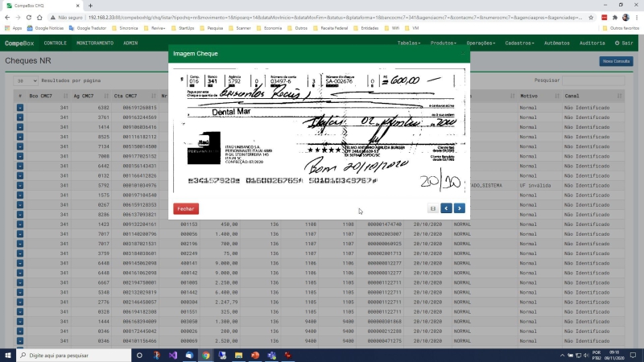
Task: Bookmark the page with the star icon
Action: (x=591, y=18)
